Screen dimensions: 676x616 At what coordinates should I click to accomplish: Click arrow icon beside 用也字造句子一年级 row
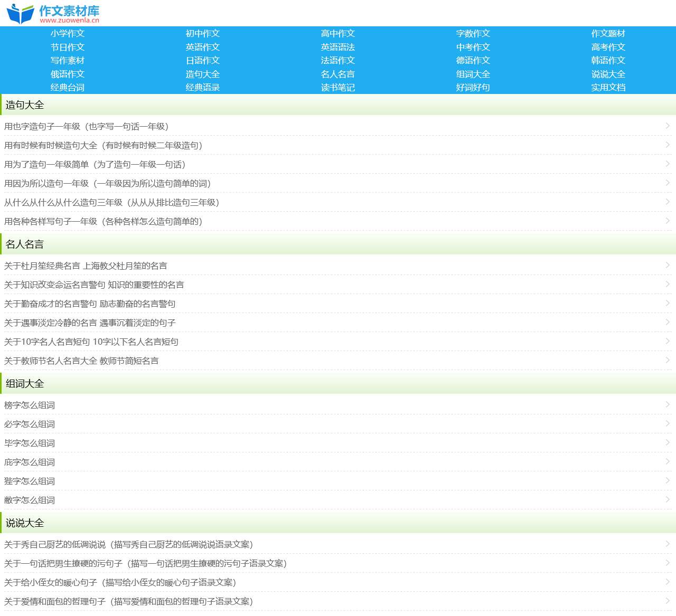click(x=668, y=126)
